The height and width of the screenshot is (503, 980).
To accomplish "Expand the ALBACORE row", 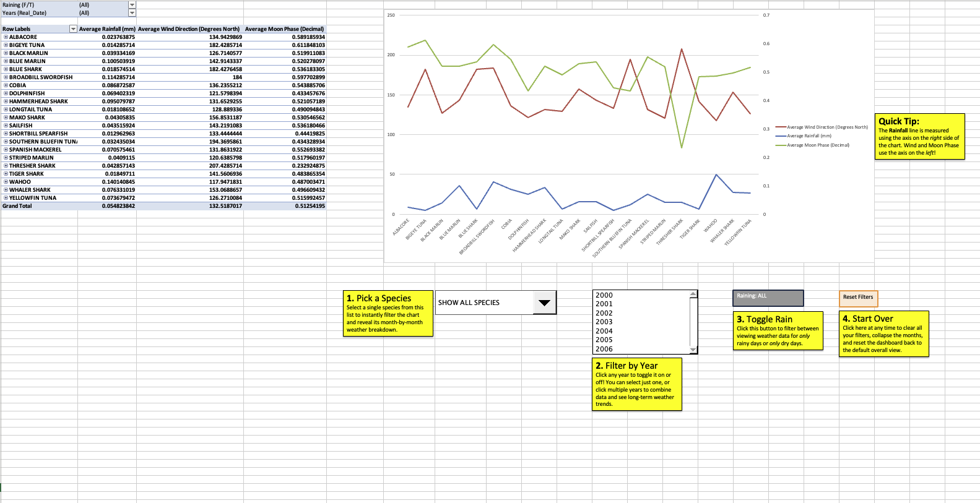I will click(6, 37).
